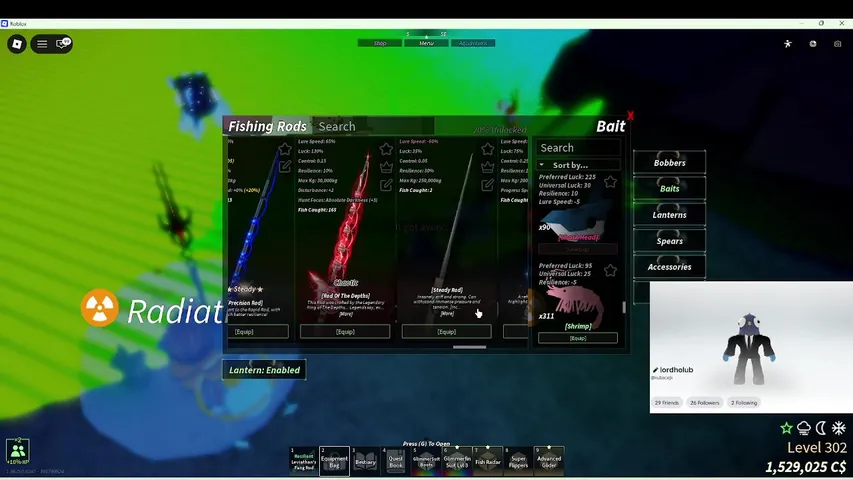
Task: Click the edit pencil on Steady Rod
Action: click(x=487, y=185)
